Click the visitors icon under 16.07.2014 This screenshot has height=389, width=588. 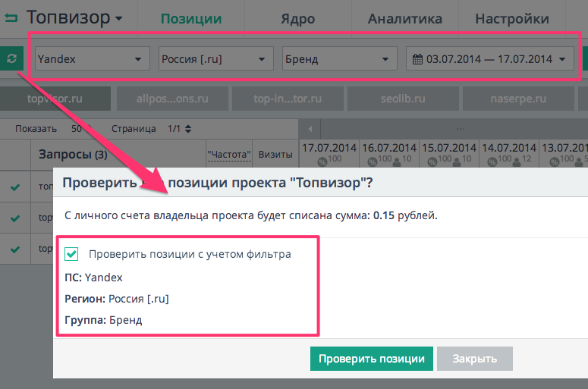396,162
